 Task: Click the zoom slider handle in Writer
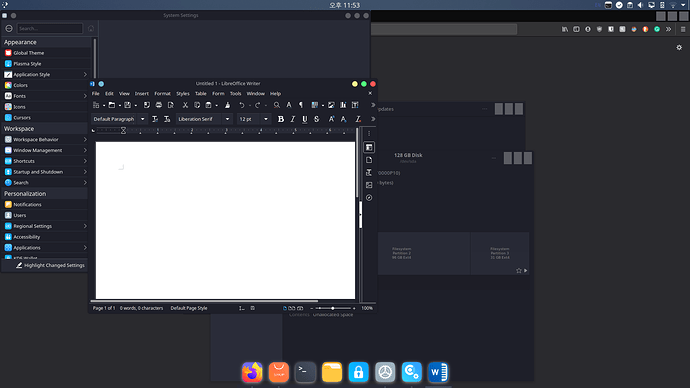coord(333,308)
